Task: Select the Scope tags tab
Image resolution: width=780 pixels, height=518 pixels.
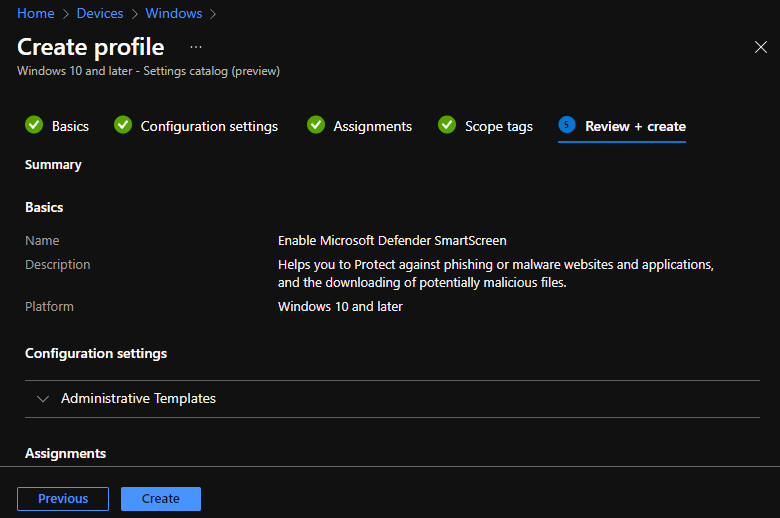Action: tap(485, 126)
